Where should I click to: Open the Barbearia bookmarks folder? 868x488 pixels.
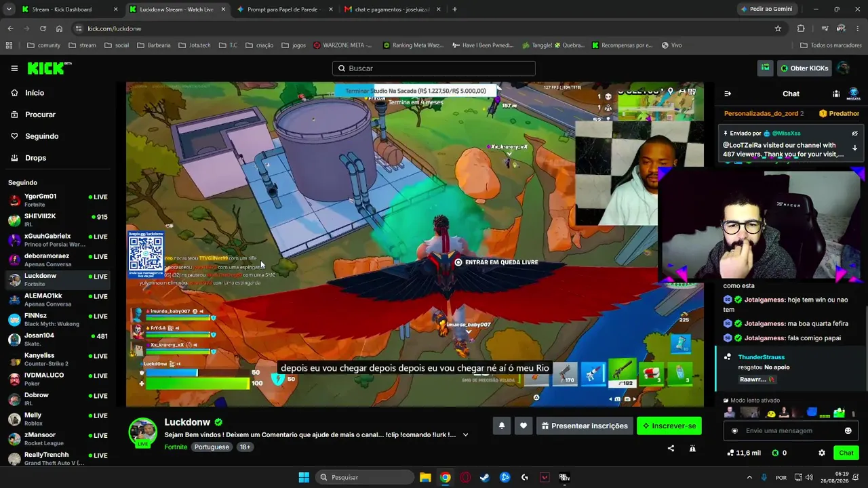[153, 45]
